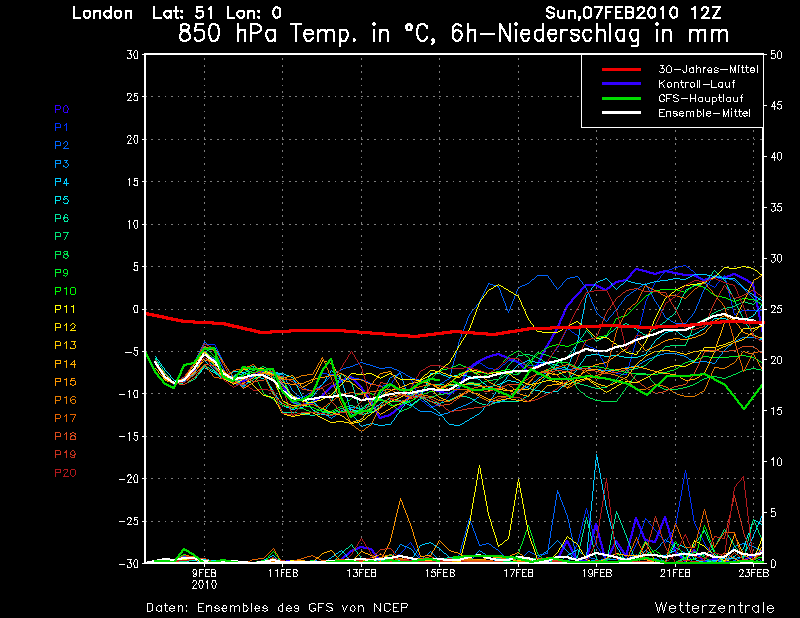Viewport: 800px width, 618px height.
Task: Click the white Ensemble-Mittel legend line
Action: tap(620, 114)
